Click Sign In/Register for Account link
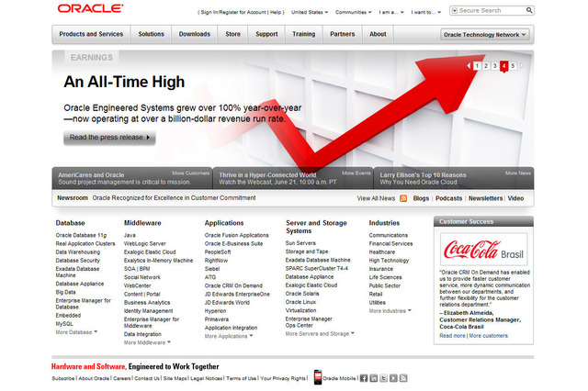The width and height of the screenshot is (588, 391). pos(233,12)
